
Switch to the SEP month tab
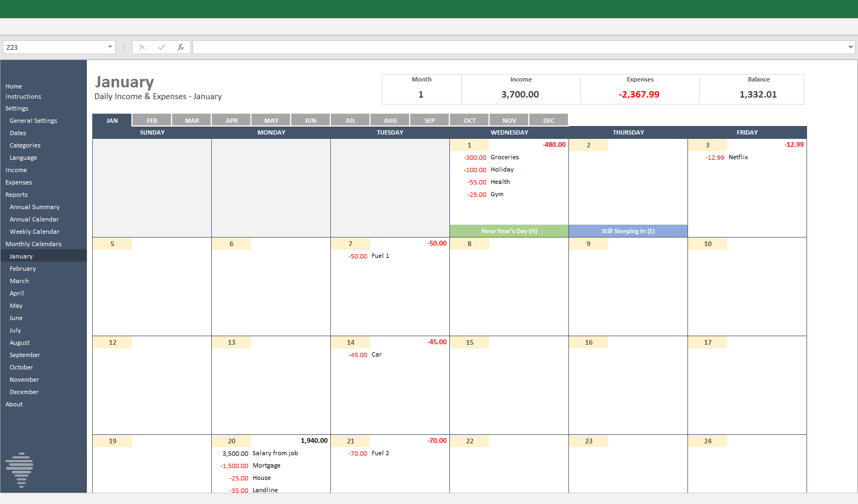pyautogui.click(x=430, y=120)
